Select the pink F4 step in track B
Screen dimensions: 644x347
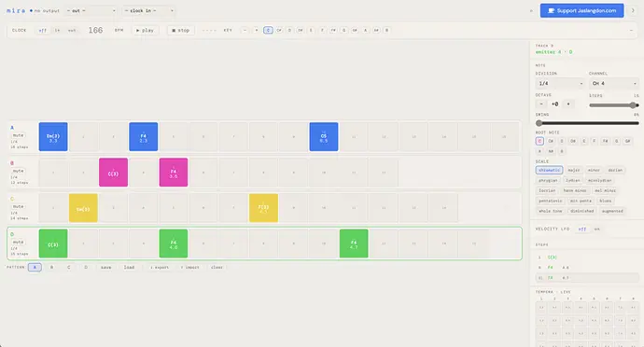(174, 173)
